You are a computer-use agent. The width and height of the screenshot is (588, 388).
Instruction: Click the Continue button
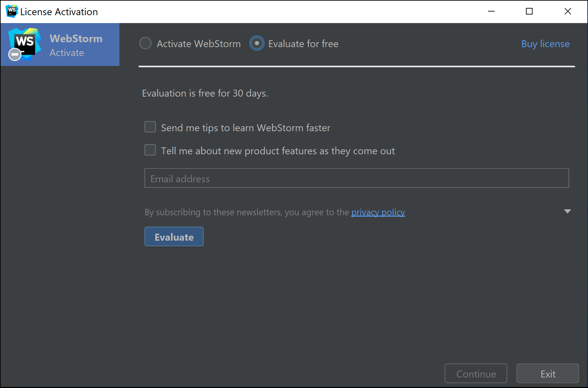pyautogui.click(x=476, y=373)
